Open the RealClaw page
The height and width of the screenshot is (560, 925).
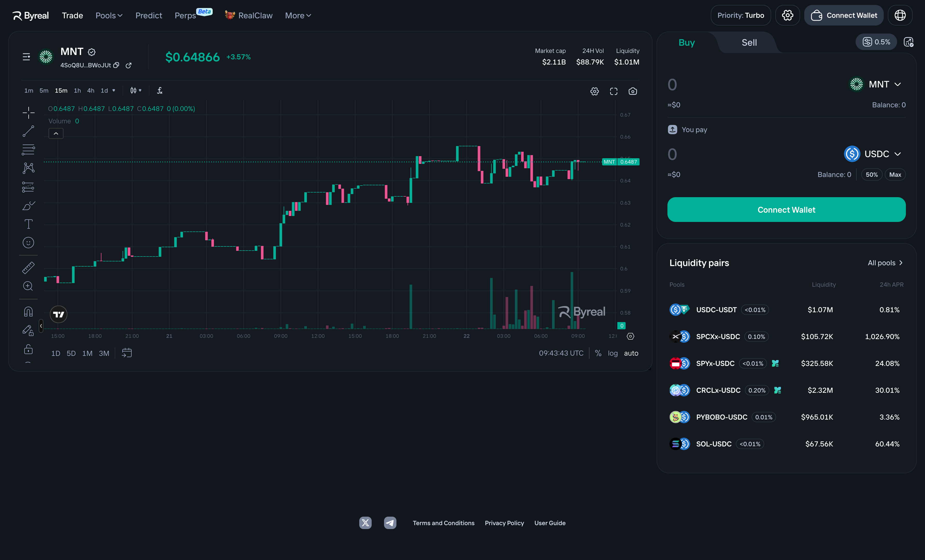[x=249, y=15]
